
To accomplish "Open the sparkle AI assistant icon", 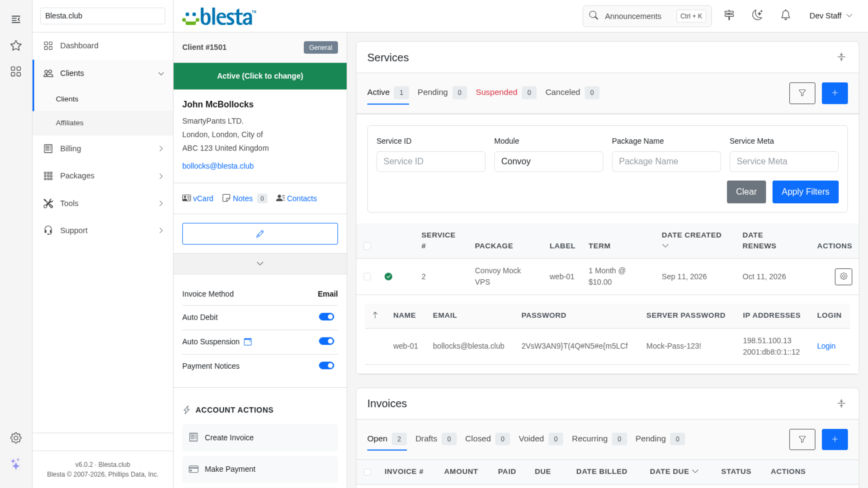I will (16, 464).
